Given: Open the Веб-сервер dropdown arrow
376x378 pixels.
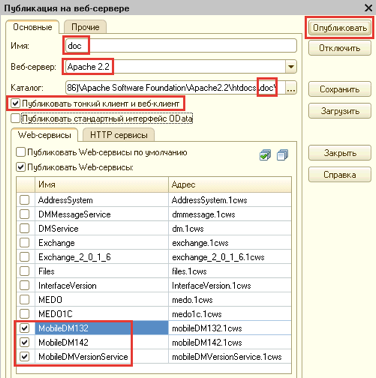Looking at the screenshot, I should (291, 67).
